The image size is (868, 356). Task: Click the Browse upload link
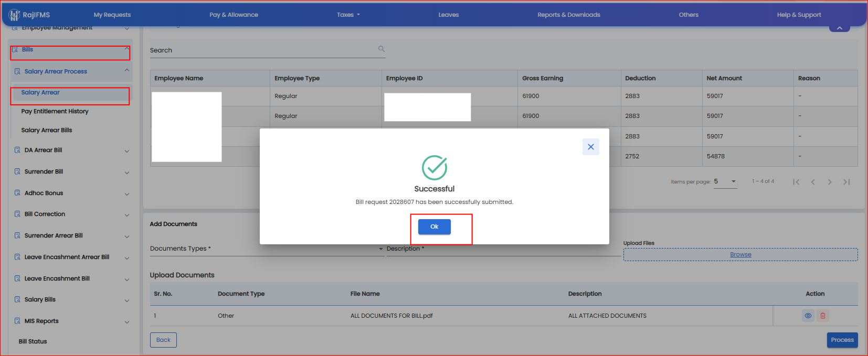tap(740, 254)
